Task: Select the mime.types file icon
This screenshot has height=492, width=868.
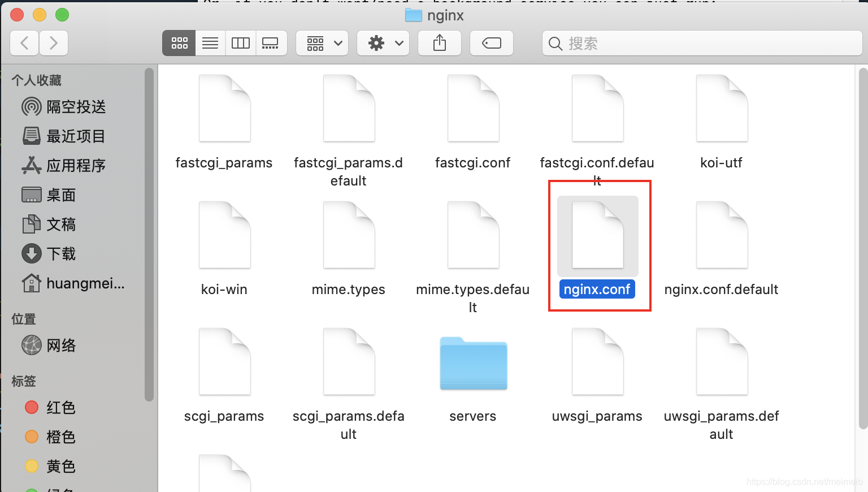Action: [349, 235]
